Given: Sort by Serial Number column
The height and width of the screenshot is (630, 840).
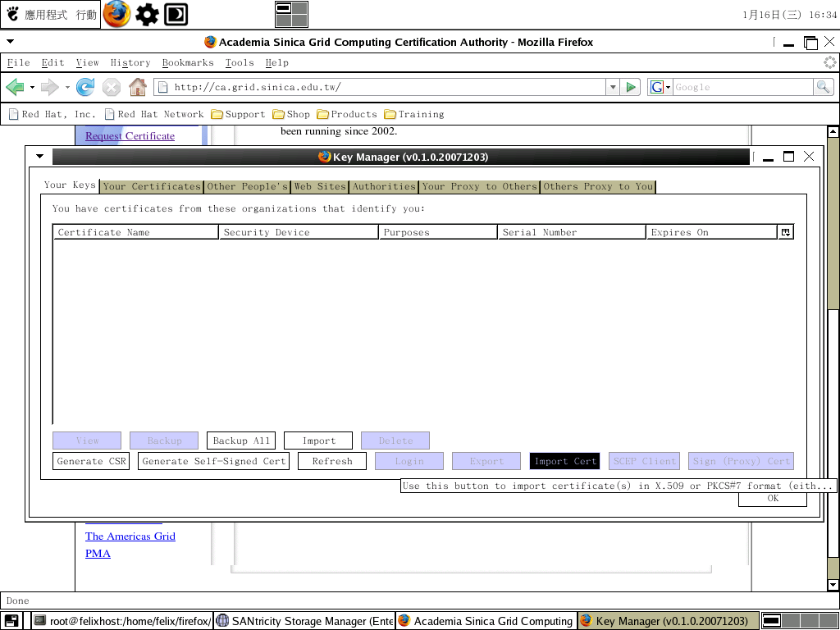Looking at the screenshot, I should pos(572,232).
